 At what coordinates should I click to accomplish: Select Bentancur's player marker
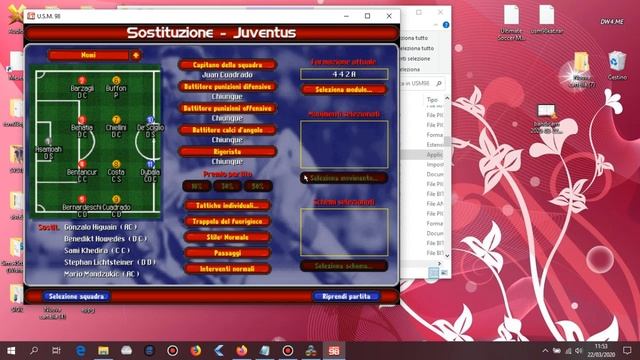coord(82,164)
